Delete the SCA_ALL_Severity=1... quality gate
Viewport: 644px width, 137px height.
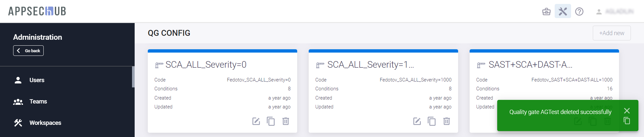tap(447, 121)
